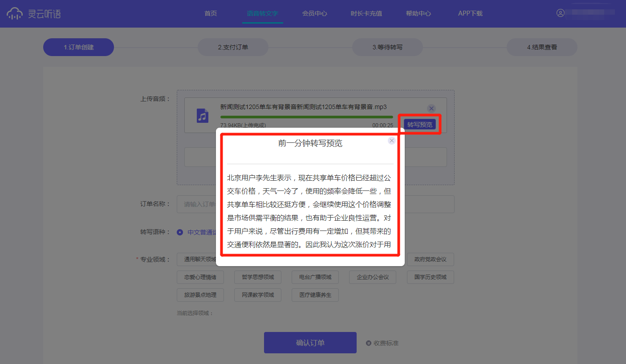Remove the uploaded mp3 file
Image resolution: width=626 pixels, height=364 pixels.
pos(431,108)
